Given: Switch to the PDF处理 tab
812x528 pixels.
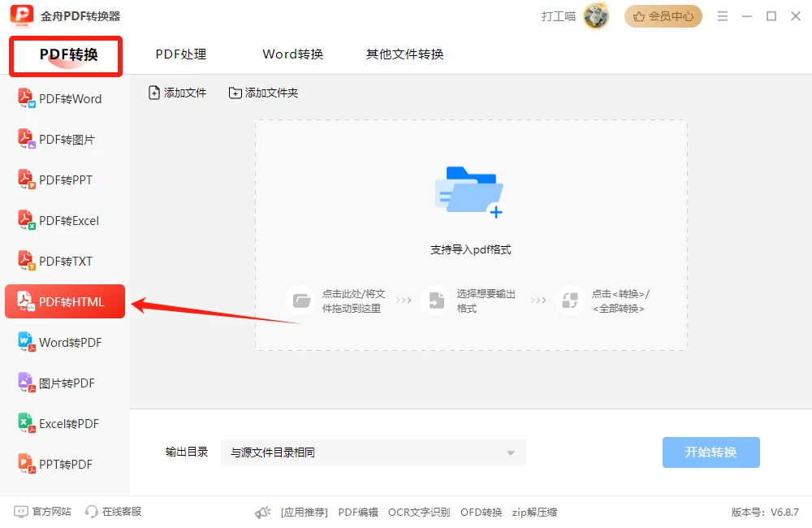Looking at the screenshot, I should coord(181,54).
